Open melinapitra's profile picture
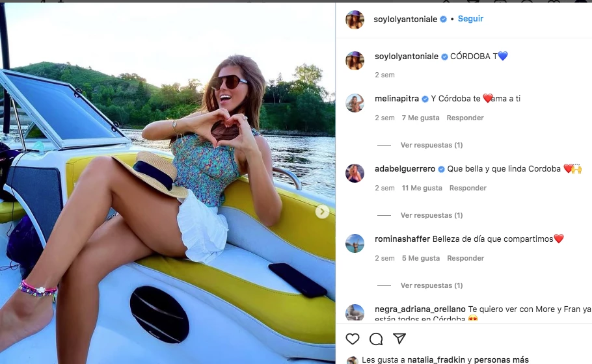This screenshot has height=364, width=592. [355, 103]
